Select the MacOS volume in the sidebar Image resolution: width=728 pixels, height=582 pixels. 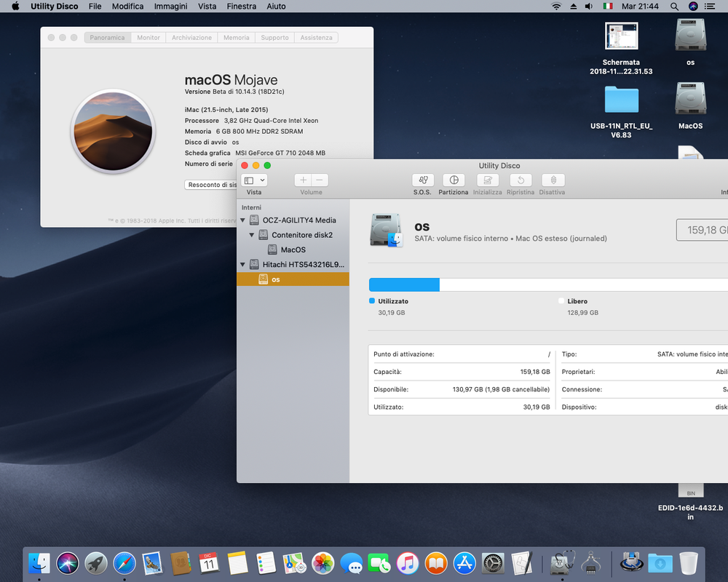(293, 250)
